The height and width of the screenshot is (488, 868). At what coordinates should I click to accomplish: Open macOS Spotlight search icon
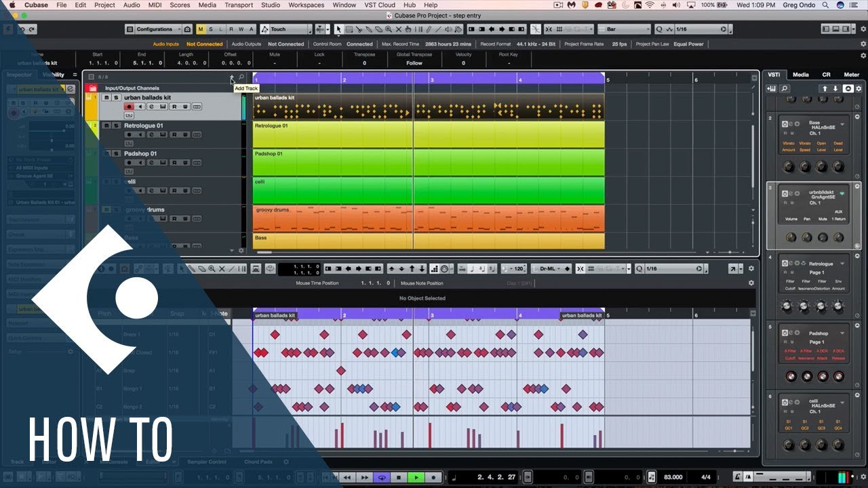[825, 5]
